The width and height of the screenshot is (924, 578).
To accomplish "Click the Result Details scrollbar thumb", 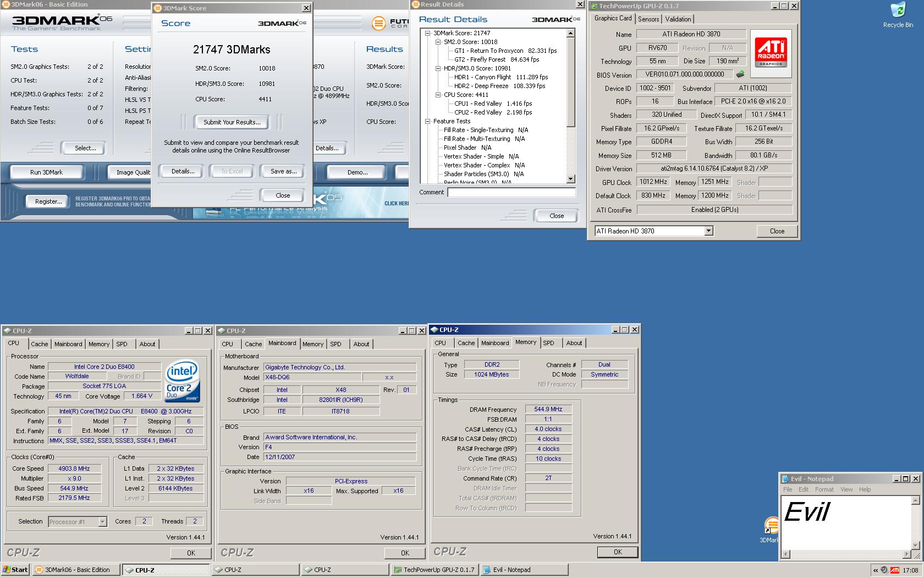I will [570, 83].
